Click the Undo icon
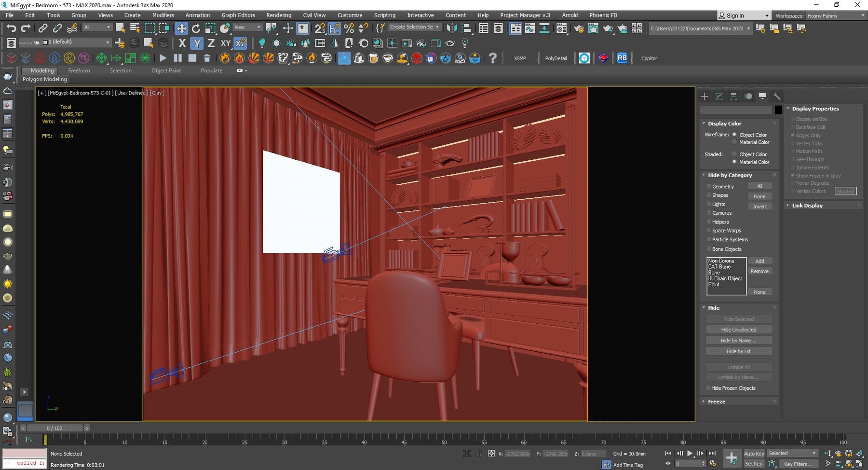The height and width of the screenshot is (470, 868). coord(12,28)
